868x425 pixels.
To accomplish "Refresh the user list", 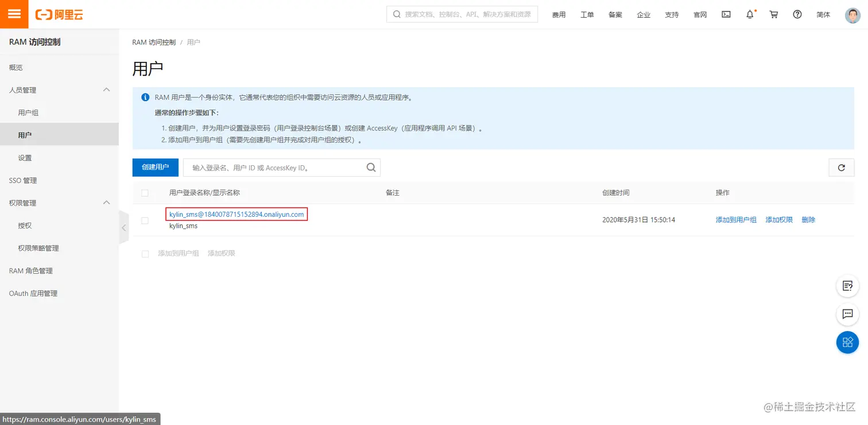I will [841, 167].
